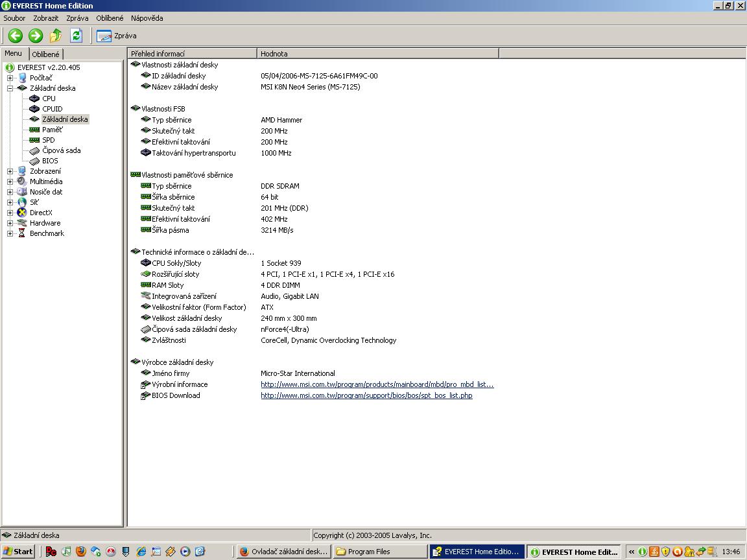Select BIOS in the sidebar tree
747x560 pixels.
[50, 161]
